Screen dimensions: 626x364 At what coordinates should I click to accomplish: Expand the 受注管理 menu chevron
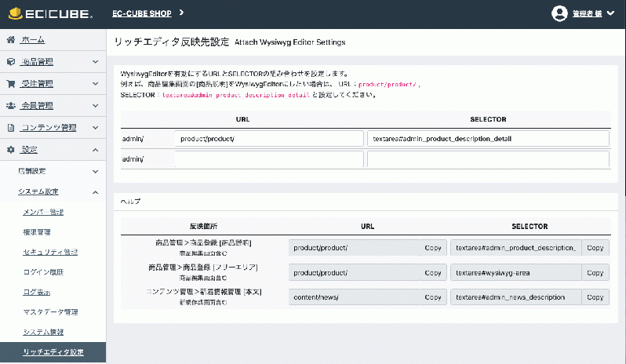tap(96, 83)
